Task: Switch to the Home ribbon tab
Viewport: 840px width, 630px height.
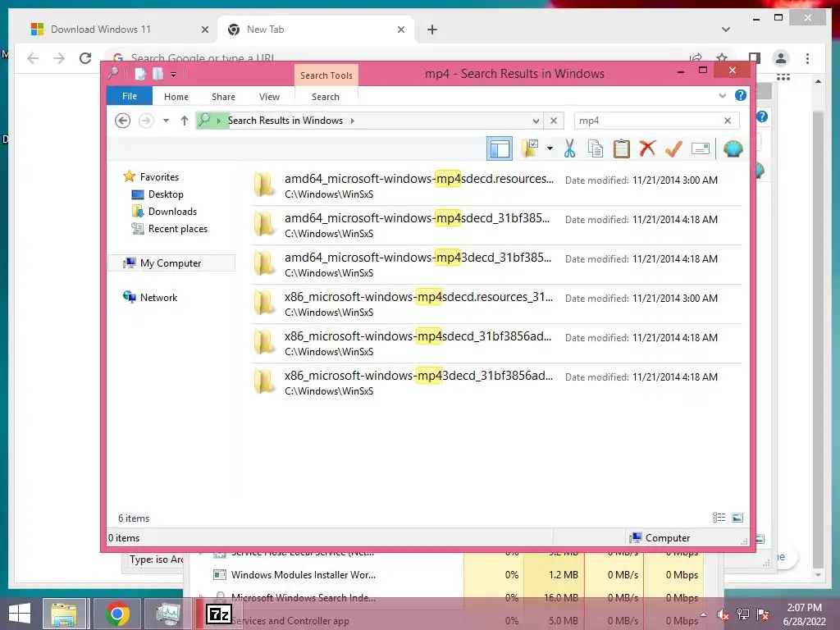Action: 176,97
